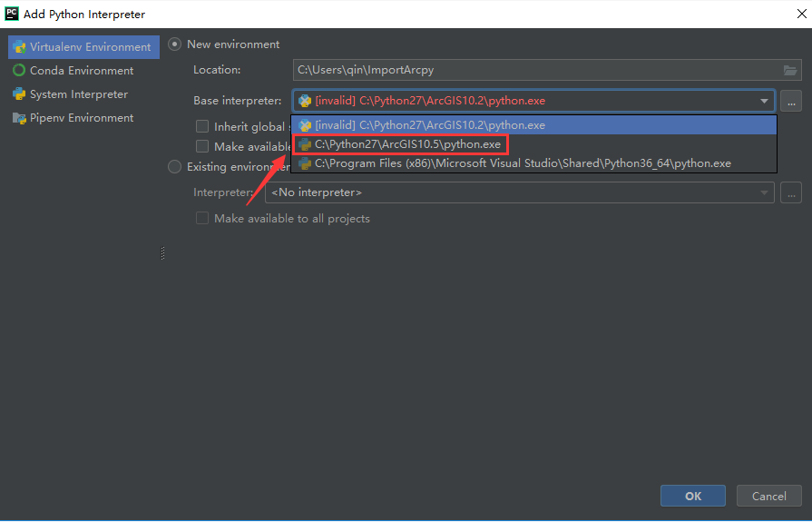Click the PyCharm logo in title bar
The image size is (812, 522).
point(11,14)
